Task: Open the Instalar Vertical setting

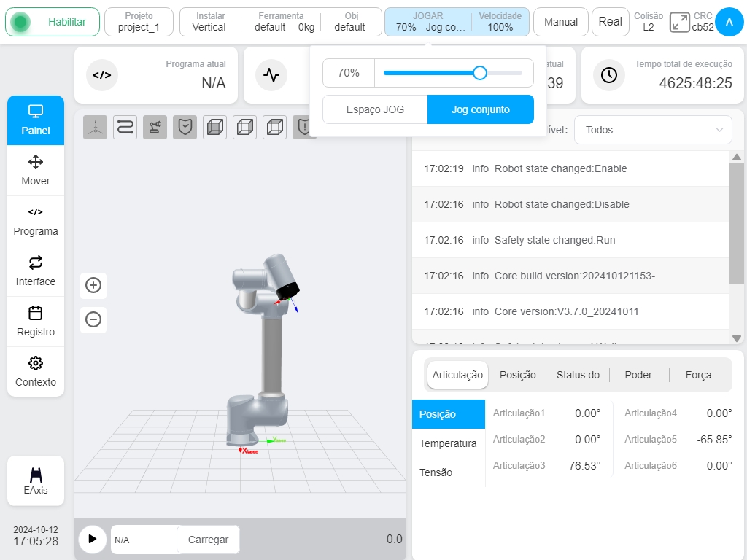Action: coord(210,22)
